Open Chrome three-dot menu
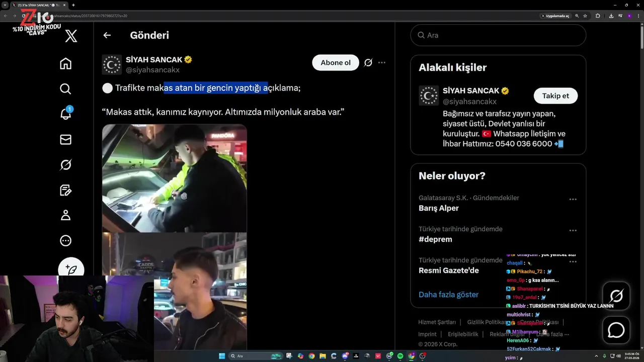Screen dimensions: 644x362 [x=638, y=16]
